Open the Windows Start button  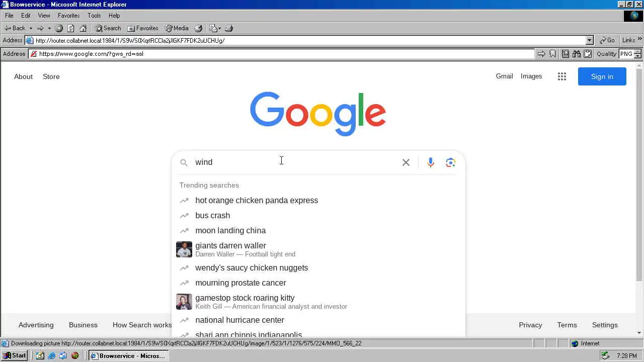(15, 355)
